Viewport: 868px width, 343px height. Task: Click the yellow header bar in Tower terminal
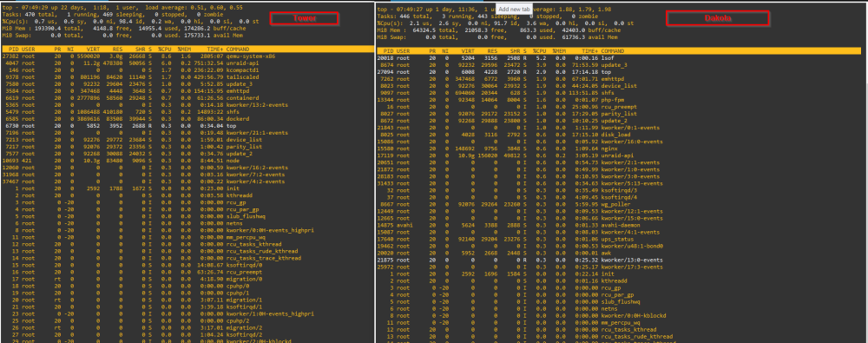[187, 49]
